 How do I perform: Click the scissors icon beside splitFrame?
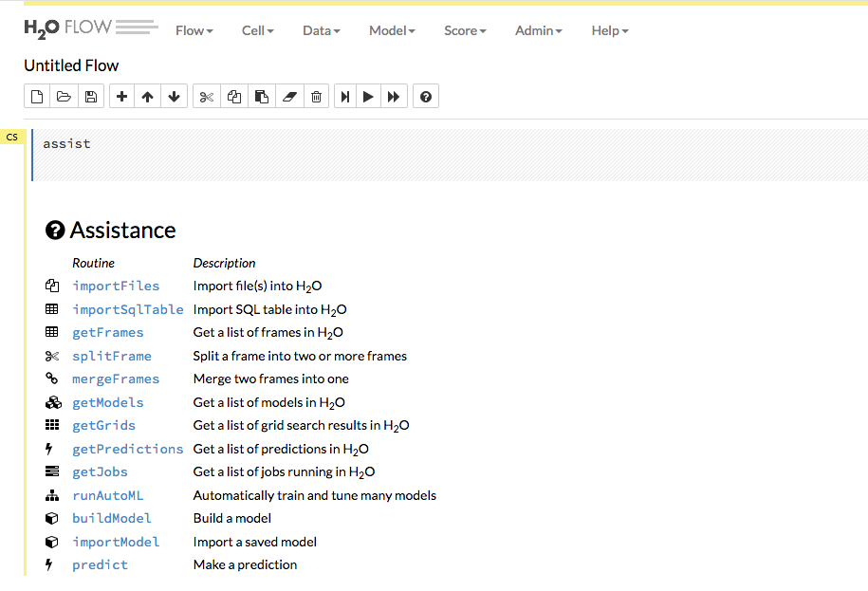pos(52,356)
